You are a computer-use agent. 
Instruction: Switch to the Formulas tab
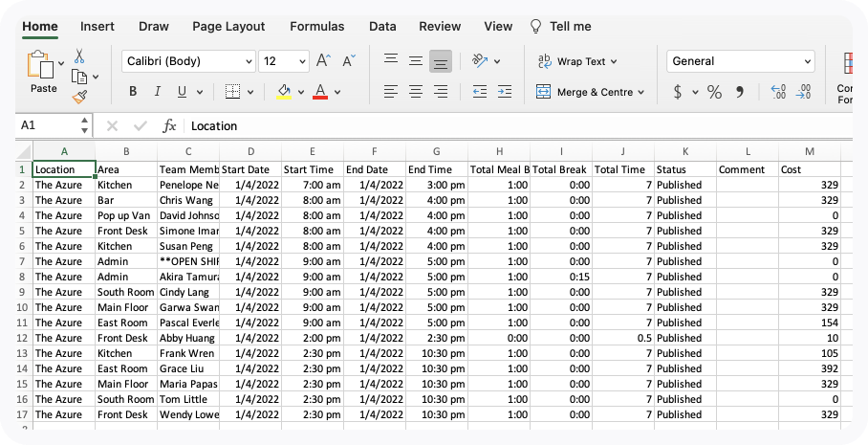[317, 27]
